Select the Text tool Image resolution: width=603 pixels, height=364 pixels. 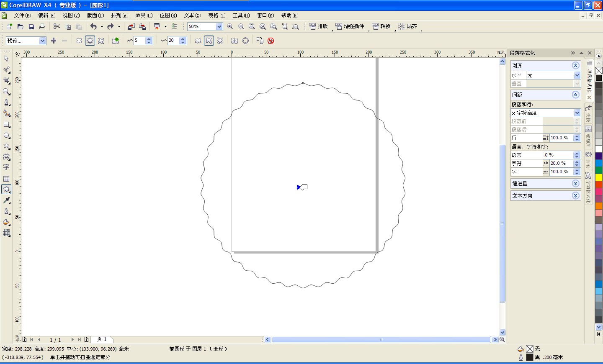coord(6,167)
